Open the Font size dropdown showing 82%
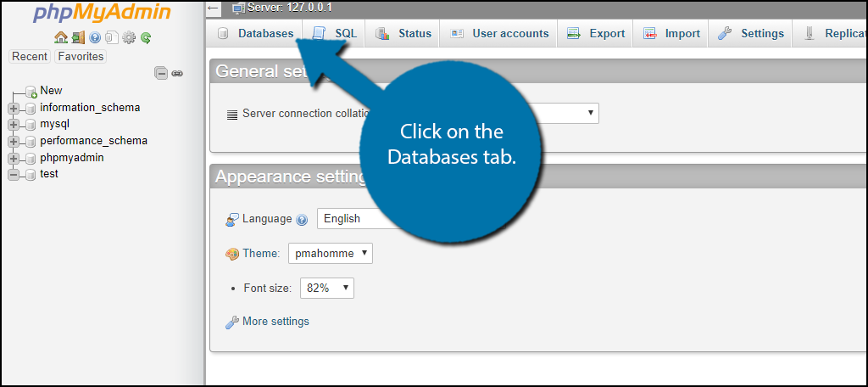 (x=326, y=288)
